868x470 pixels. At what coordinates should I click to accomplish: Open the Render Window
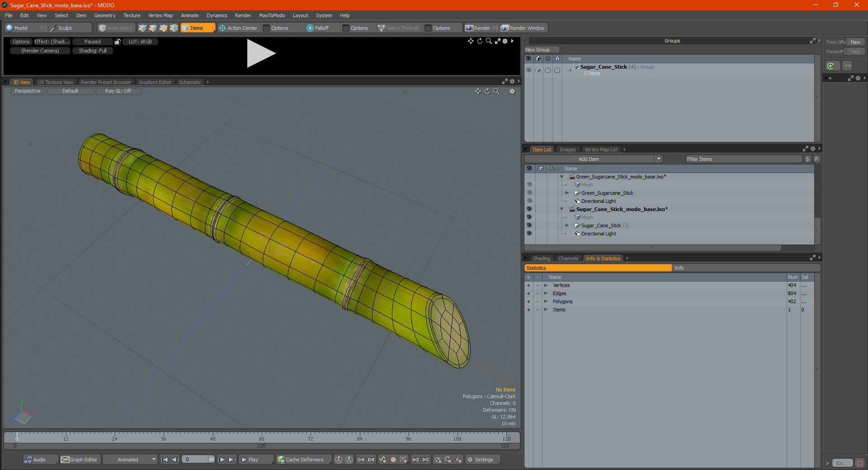point(524,28)
